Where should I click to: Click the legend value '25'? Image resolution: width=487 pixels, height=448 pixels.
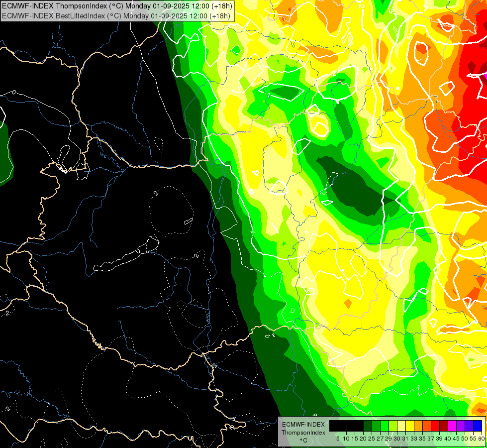pos(372,439)
